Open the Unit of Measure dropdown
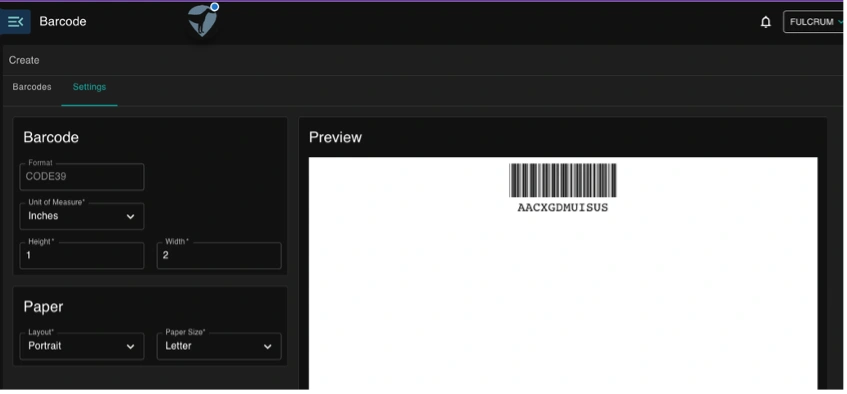The image size is (847, 394). coord(82,216)
